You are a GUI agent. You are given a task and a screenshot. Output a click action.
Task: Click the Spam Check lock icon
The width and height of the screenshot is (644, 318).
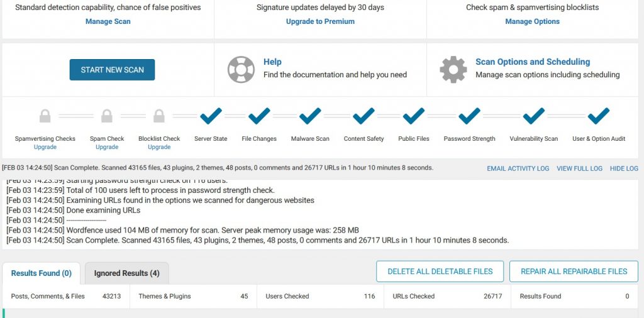coord(107,116)
